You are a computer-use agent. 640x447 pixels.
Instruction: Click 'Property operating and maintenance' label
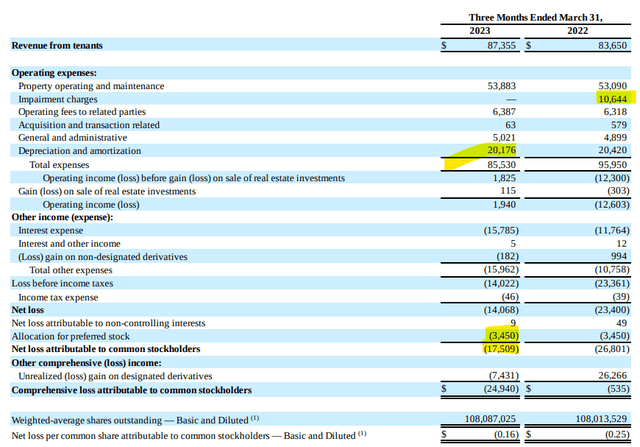pos(91,86)
